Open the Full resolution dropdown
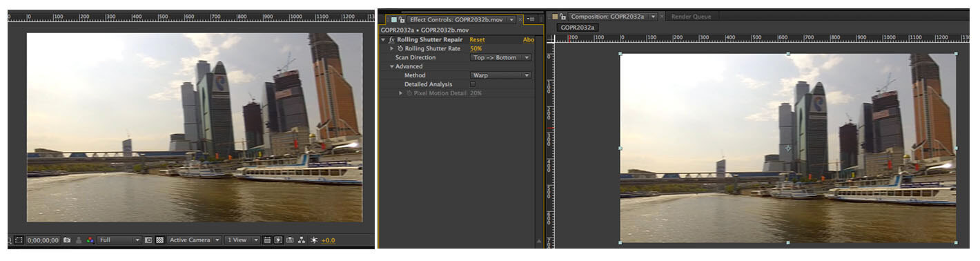Viewport: 980px width, 261px height. coord(119,240)
